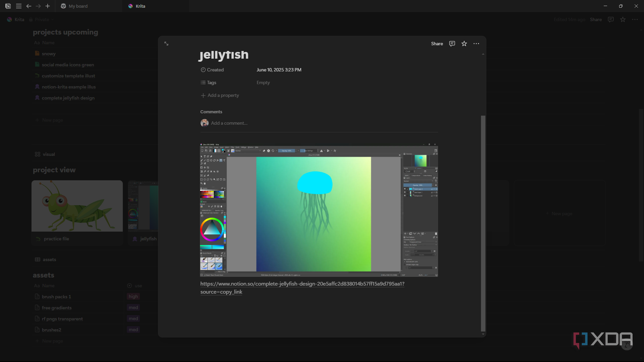The image size is (644, 362).
Task: Click Notion logo icon in title bar
Action: click(x=8, y=6)
